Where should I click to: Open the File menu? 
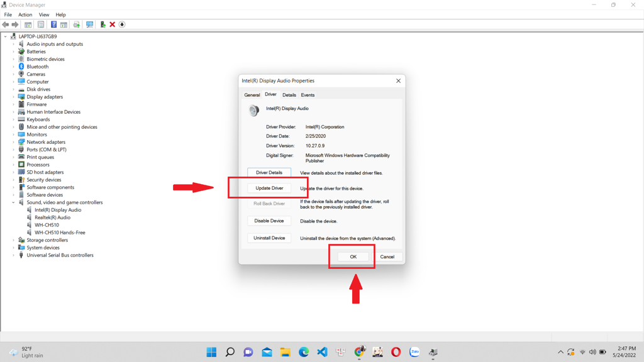[x=8, y=15]
